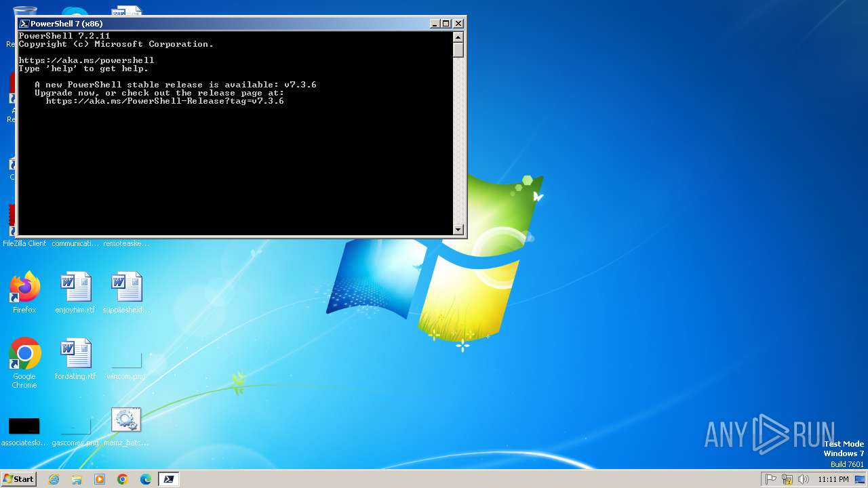The width and height of the screenshot is (868, 488).
Task: Launch Internet Explorer from taskbar
Action: pos(54,479)
